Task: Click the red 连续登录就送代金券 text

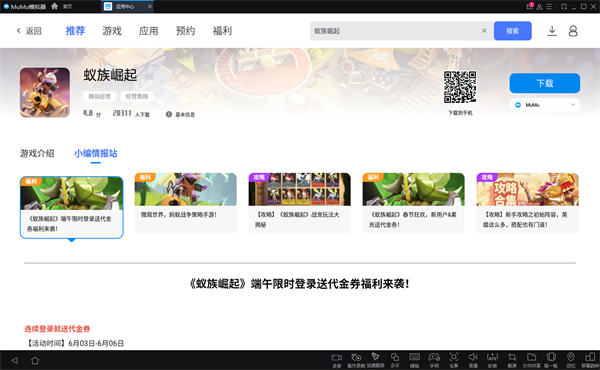Action: (57, 329)
